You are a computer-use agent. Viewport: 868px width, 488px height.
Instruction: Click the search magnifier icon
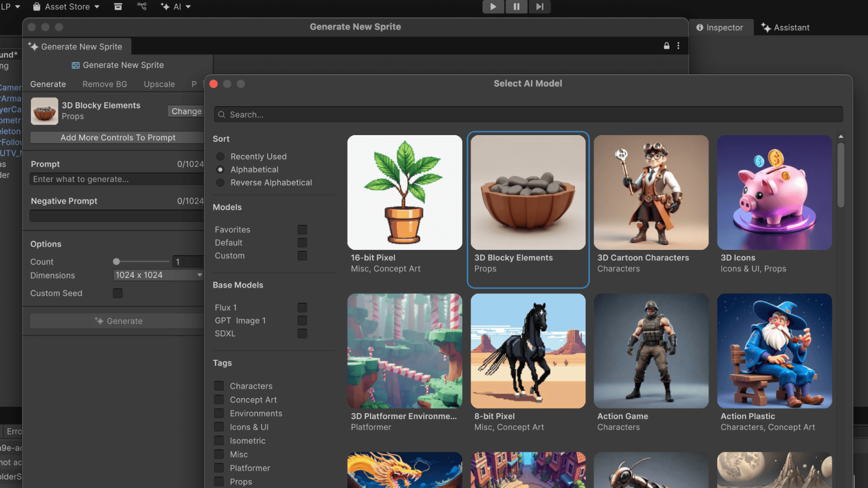[222, 115]
